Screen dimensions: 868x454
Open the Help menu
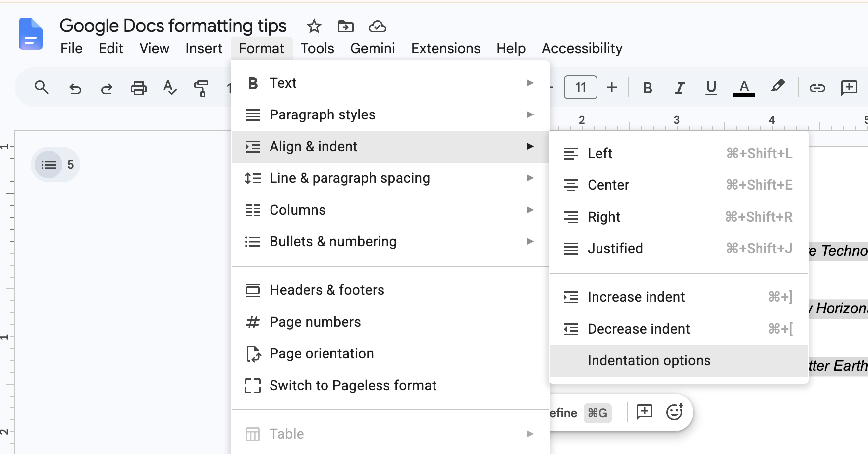click(511, 48)
